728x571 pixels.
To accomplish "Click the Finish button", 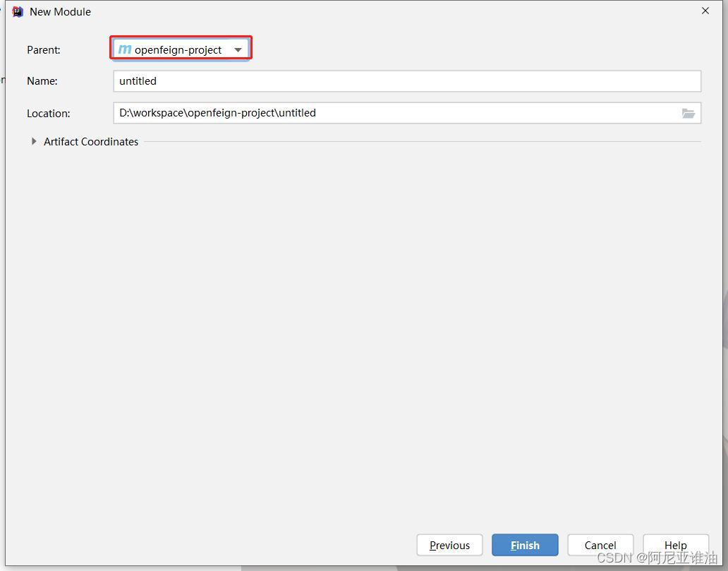I will tap(525, 545).
